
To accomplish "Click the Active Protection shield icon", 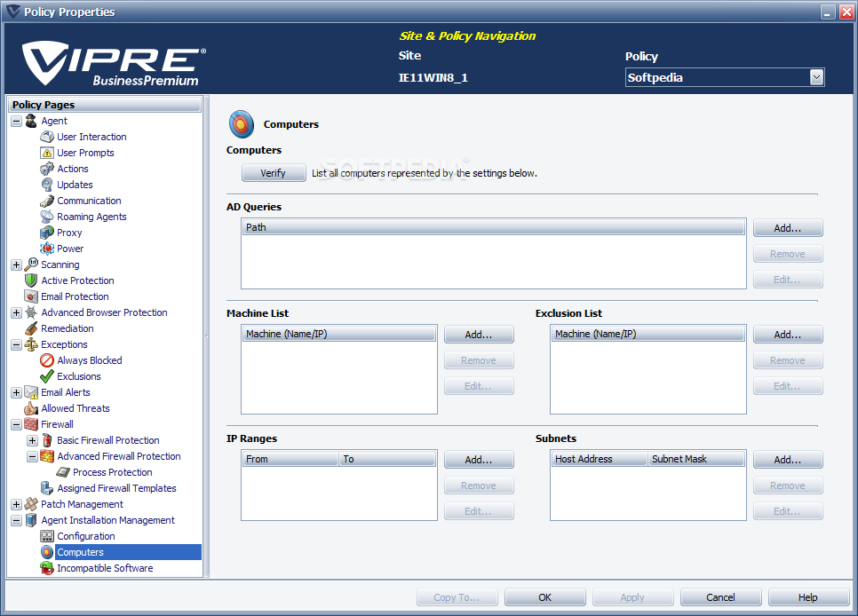I will pyautogui.click(x=31, y=280).
